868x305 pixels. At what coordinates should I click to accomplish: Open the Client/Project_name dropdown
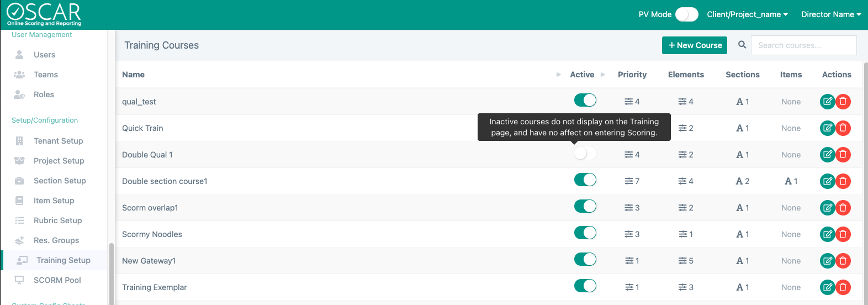[x=747, y=14]
